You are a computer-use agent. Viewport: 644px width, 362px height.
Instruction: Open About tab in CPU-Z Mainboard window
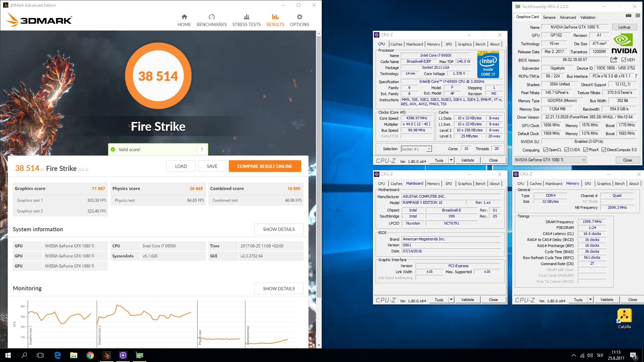click(494, 184)
